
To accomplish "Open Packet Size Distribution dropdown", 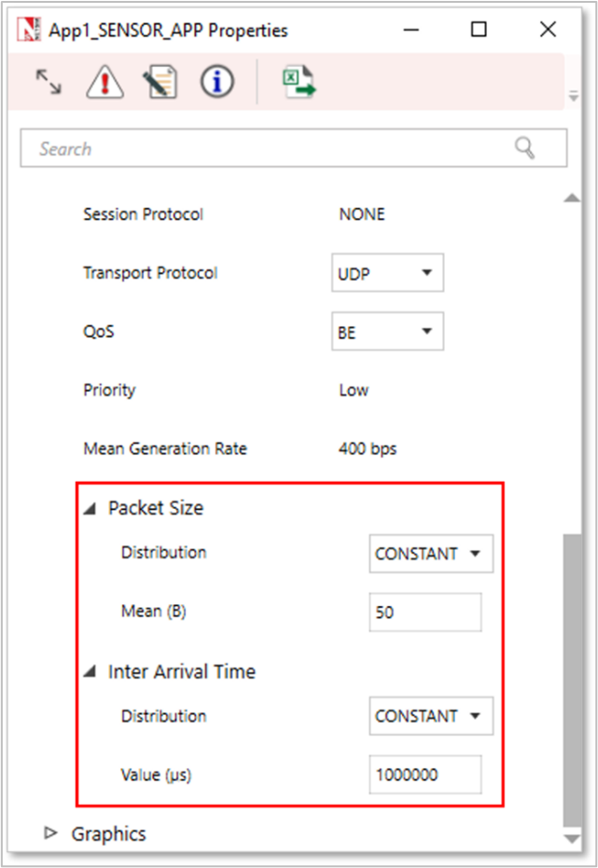I will 430,554.
